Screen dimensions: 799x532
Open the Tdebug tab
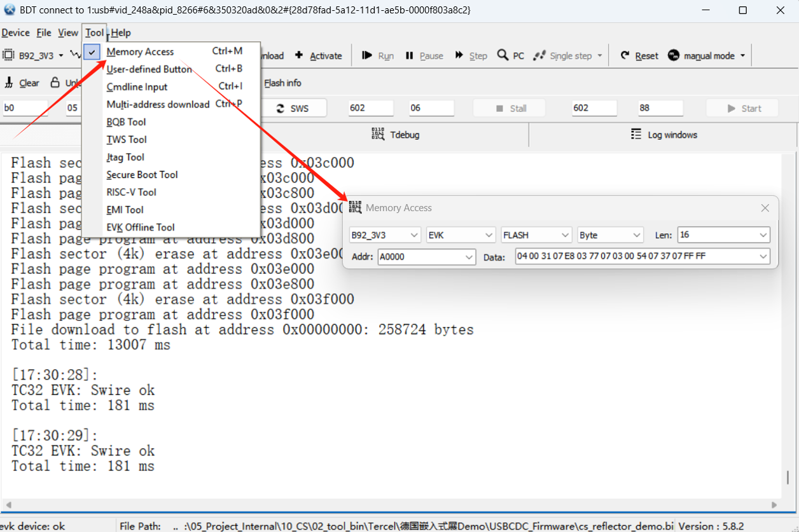click(x=396, y=135)
